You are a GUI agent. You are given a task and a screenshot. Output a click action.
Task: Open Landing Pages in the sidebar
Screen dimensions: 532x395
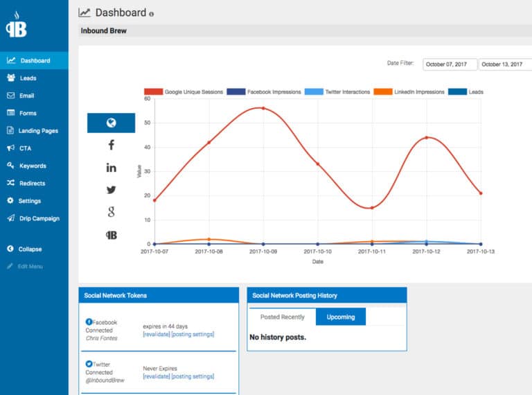click(x=38, y=131)
